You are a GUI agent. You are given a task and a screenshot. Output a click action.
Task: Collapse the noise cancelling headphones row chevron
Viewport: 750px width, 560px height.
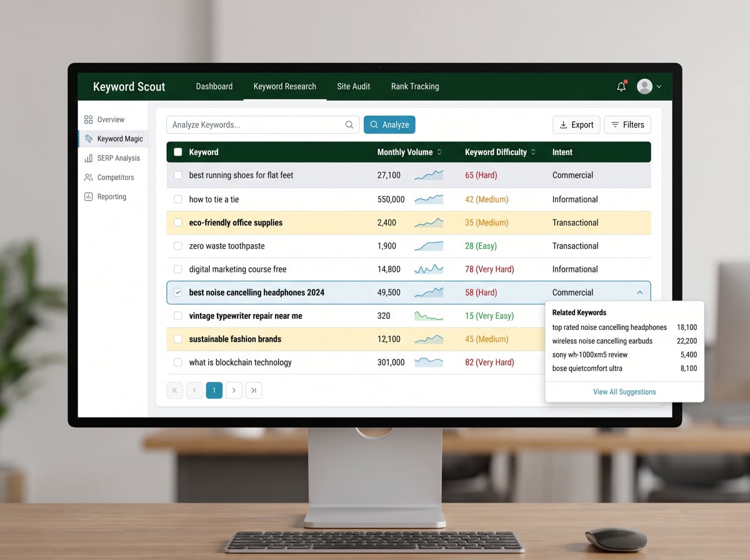coord(639,292)
